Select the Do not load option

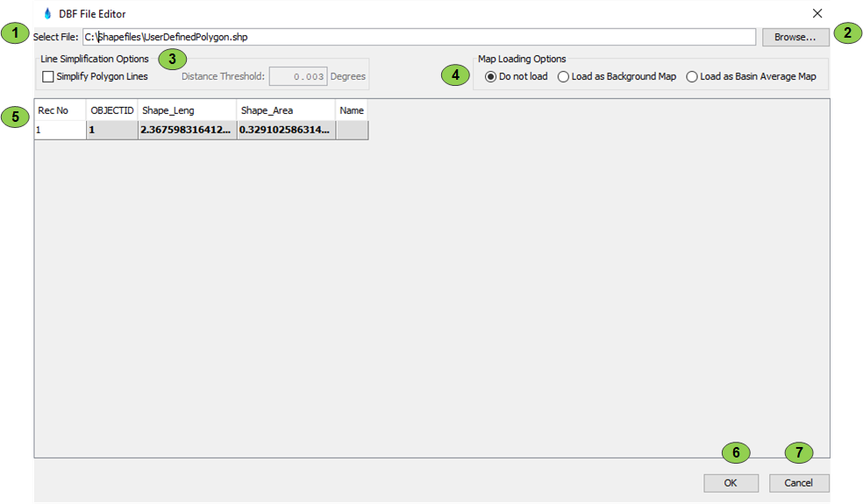click(x=490, y=77)
